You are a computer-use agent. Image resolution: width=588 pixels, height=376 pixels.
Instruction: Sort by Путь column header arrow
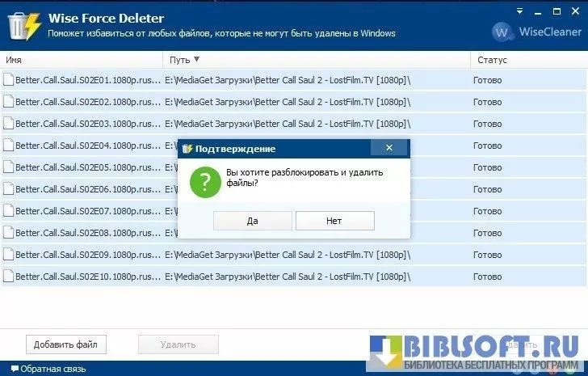196,60
